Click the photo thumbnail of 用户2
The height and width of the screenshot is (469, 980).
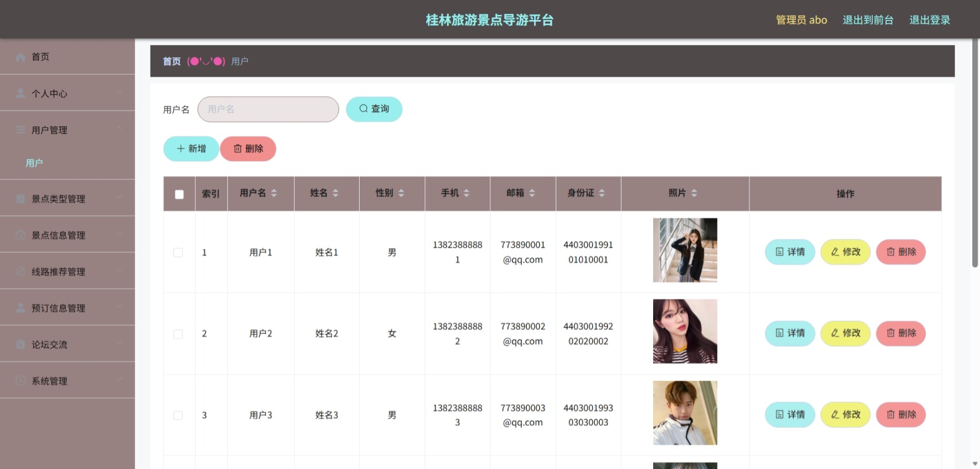point(685,331)
